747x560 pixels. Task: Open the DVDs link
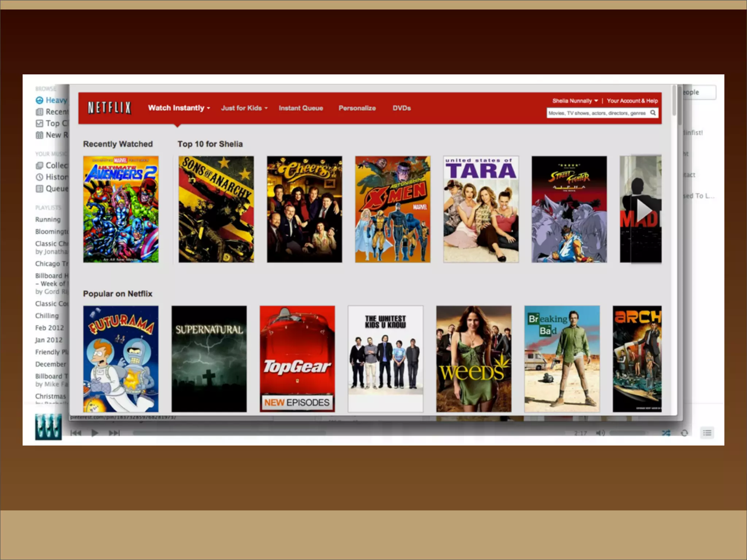tap(402, 108)
